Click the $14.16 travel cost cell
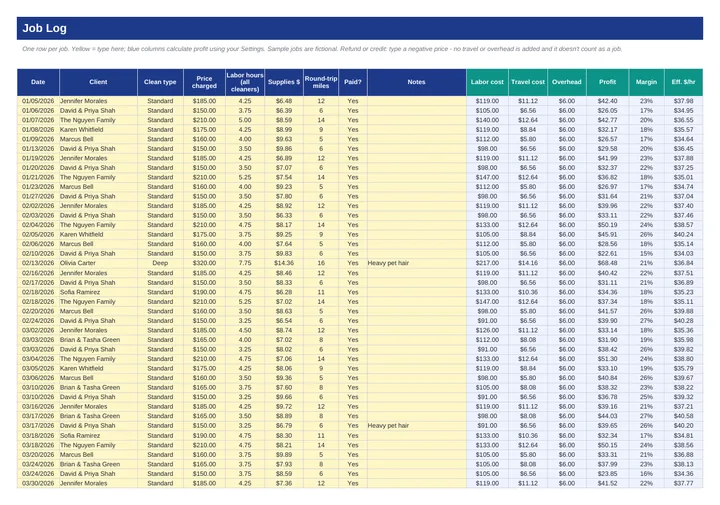The height and width of the screenshot is (505, 720). point(528,263)
